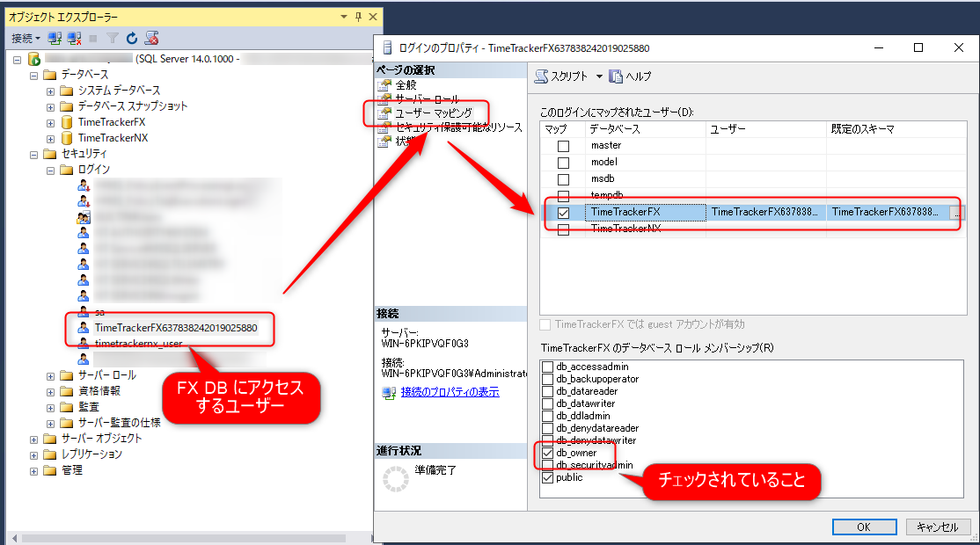The height and width of the screenshot is (545, 980).
Task: Select the 全般 page
Action: tap(406, 85)
